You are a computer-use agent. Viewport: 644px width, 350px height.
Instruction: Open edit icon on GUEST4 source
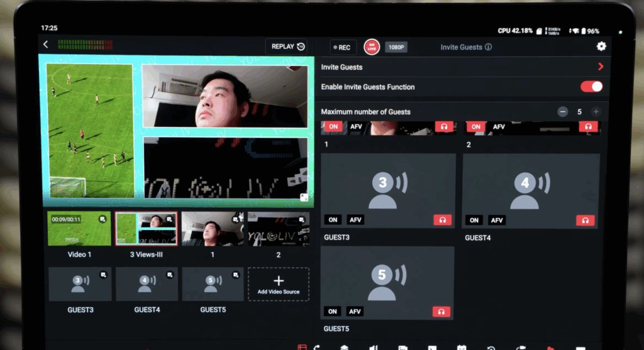click(169, 275)
